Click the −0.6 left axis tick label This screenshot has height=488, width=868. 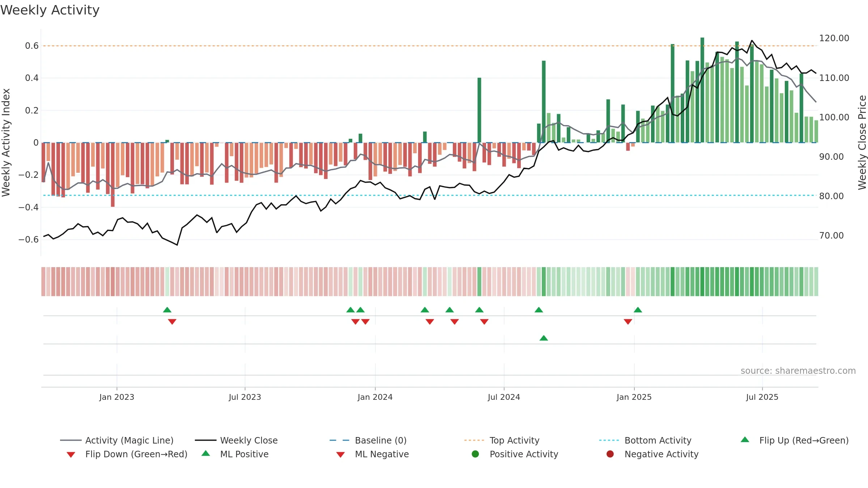tap(29, 240)
